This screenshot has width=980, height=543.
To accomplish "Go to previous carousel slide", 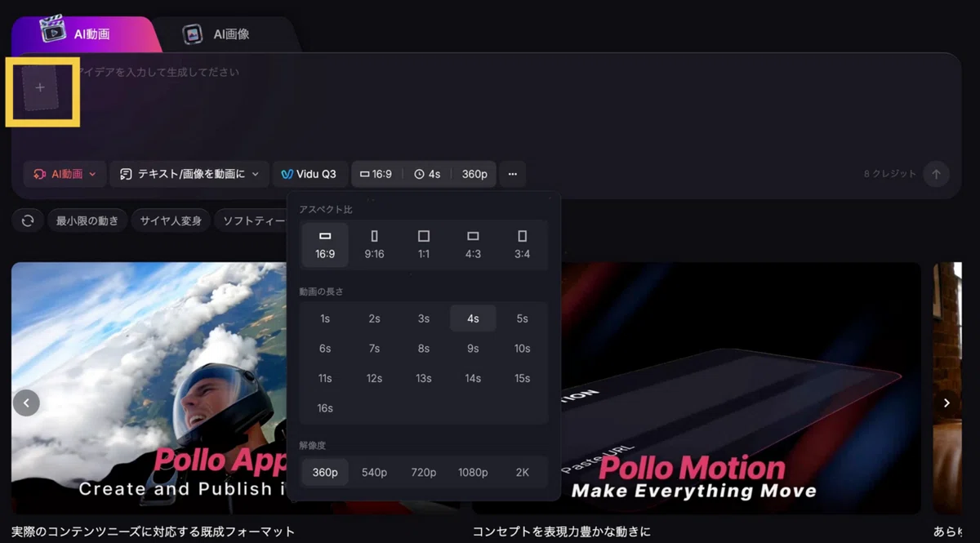I will 26,403.
